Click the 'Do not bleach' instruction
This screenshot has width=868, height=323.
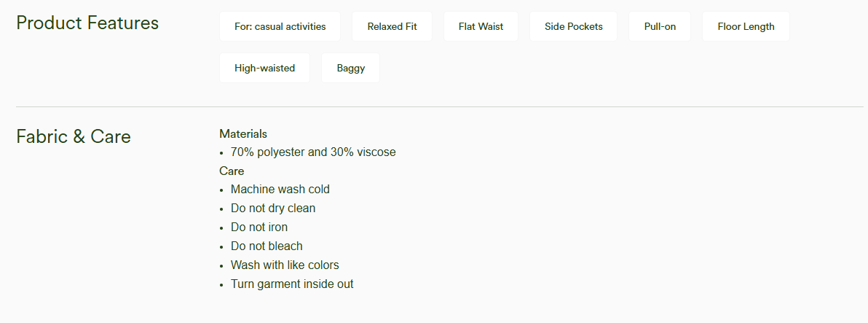pyautogui.click(x=267, y=246)
